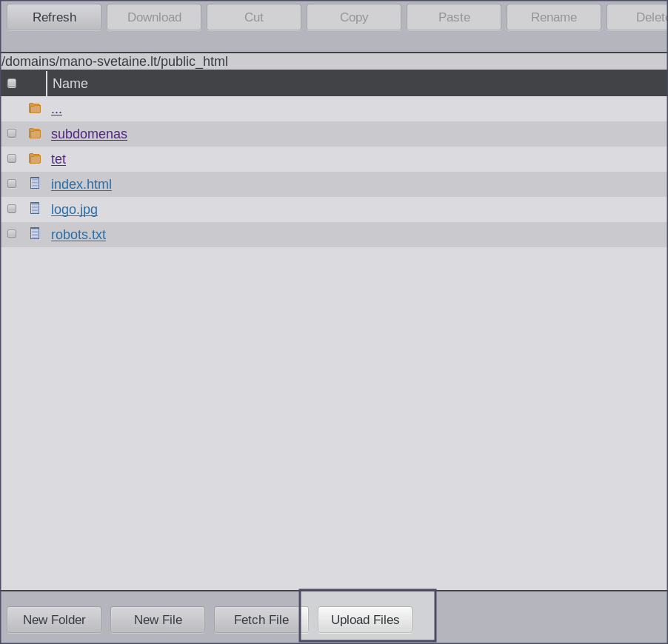Viewport: 668px width, 644px height.
Task: Toggle the select-all checkbox in header
Action: coord(12,84)
